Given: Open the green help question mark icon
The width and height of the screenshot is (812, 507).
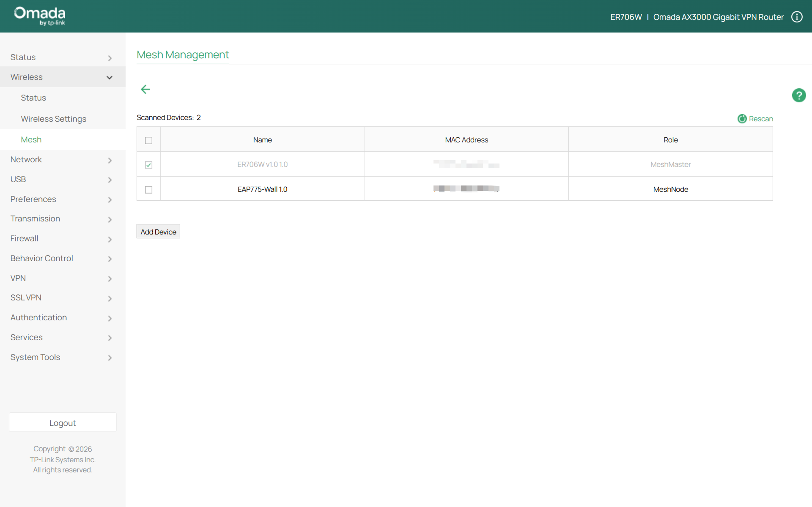Looking at the screenshot, I should [799, 95].
